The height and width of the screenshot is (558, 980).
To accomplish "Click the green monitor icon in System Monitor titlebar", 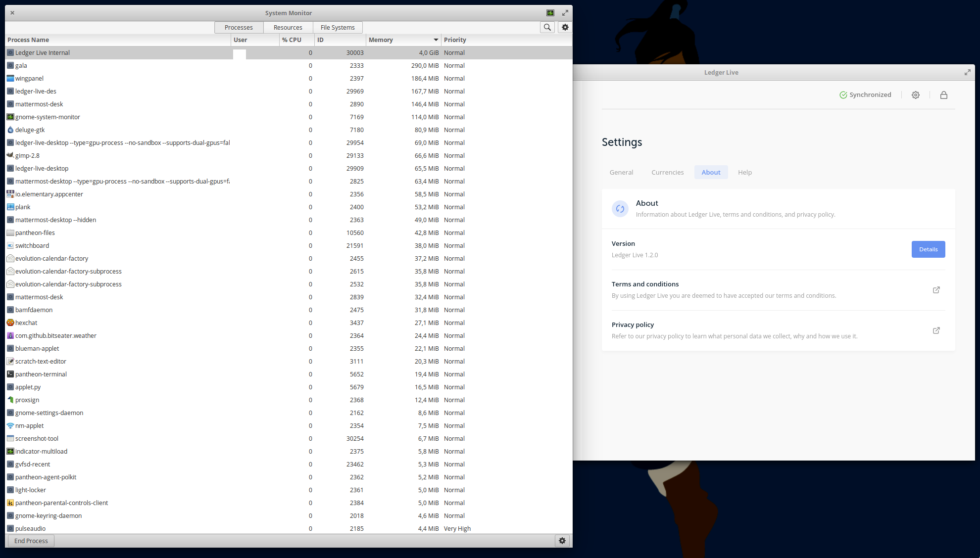I will [550, 13].
